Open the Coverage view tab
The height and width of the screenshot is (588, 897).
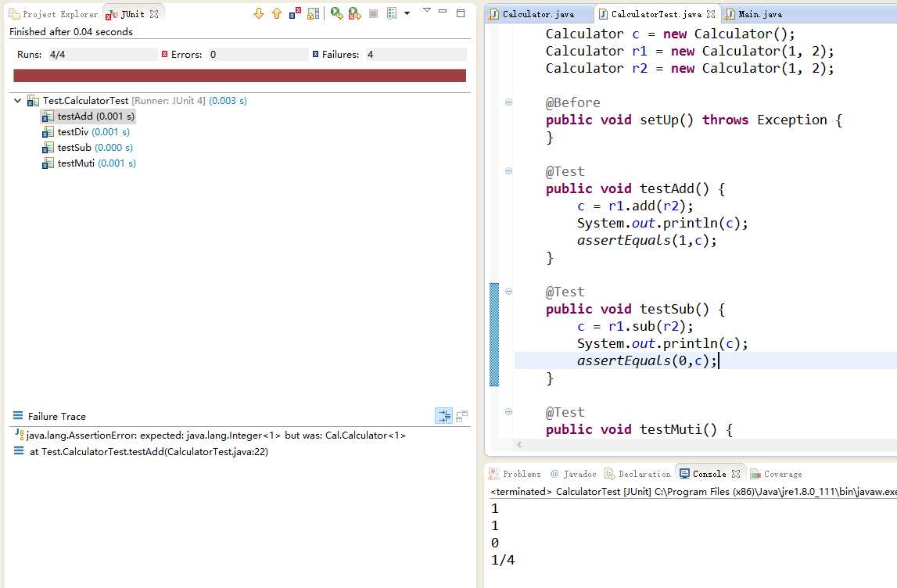(777, 474)
